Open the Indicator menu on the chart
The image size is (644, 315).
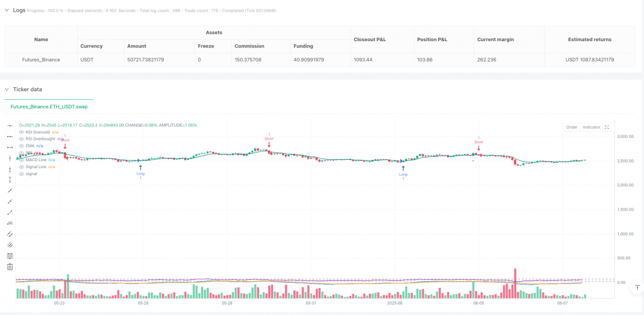pyautogui.click(x=590, y=127)
